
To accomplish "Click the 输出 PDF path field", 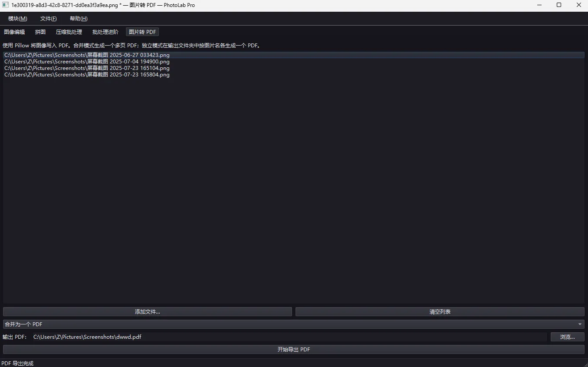I will [289, 337].
